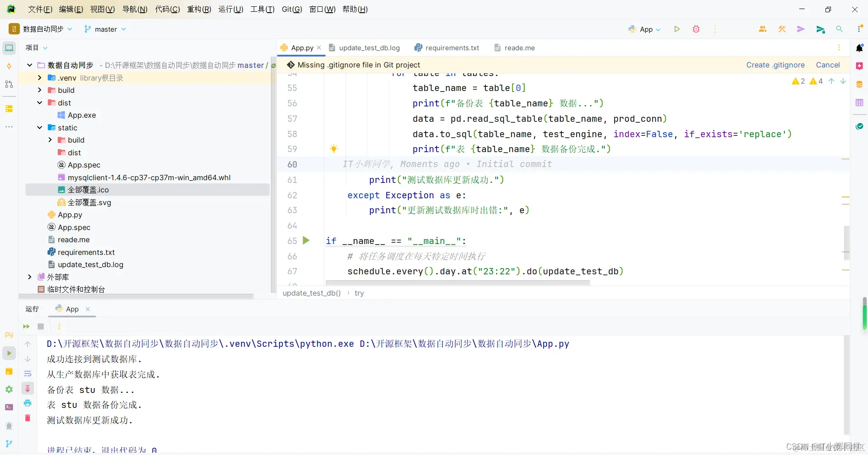Expand the top-level build folder

40,90
